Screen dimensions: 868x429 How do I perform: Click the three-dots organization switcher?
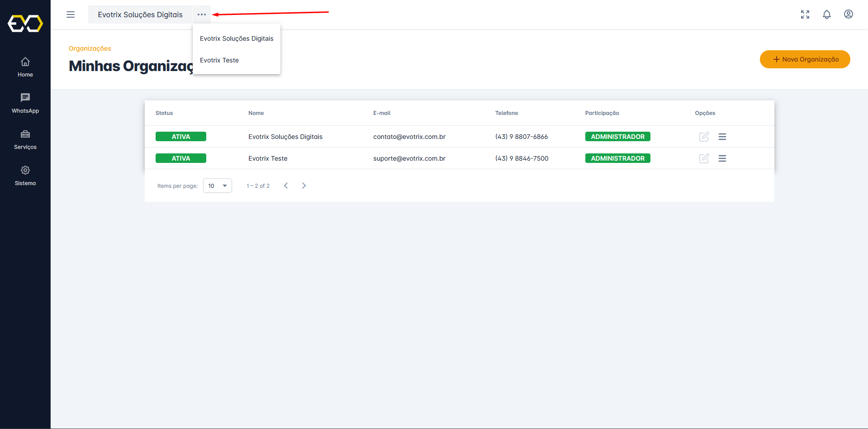point(202,14)
